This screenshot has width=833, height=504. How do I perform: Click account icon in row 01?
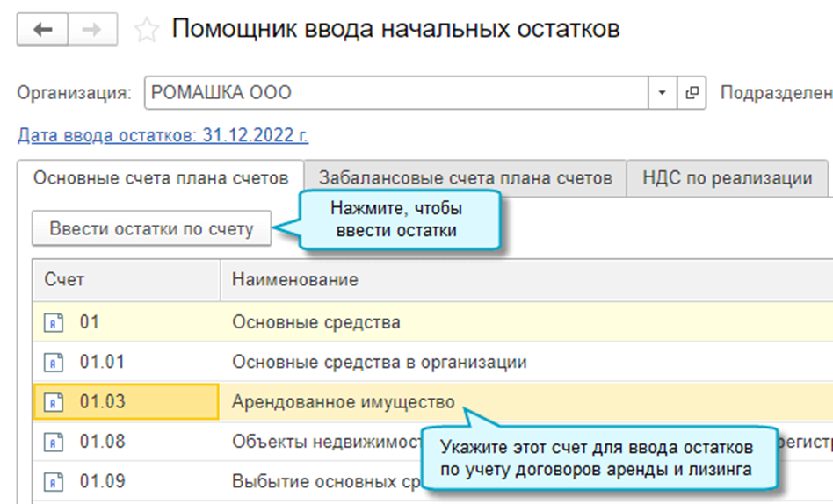point(54,322)
